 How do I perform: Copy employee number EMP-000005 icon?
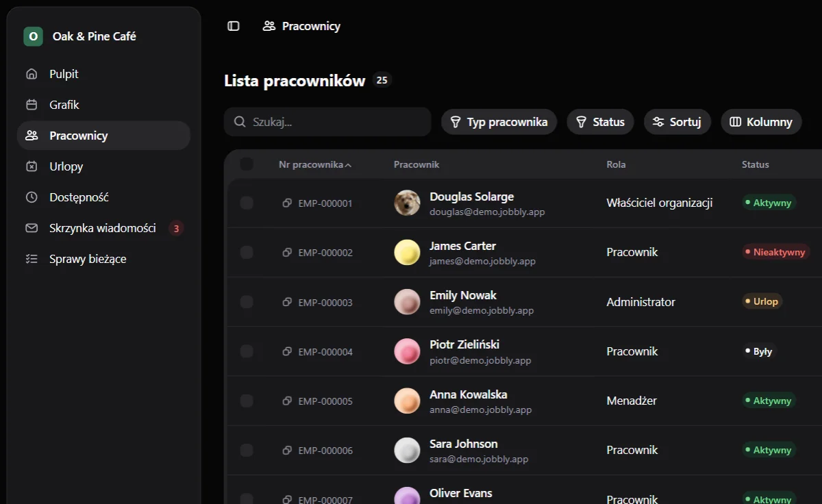[287, 401]
